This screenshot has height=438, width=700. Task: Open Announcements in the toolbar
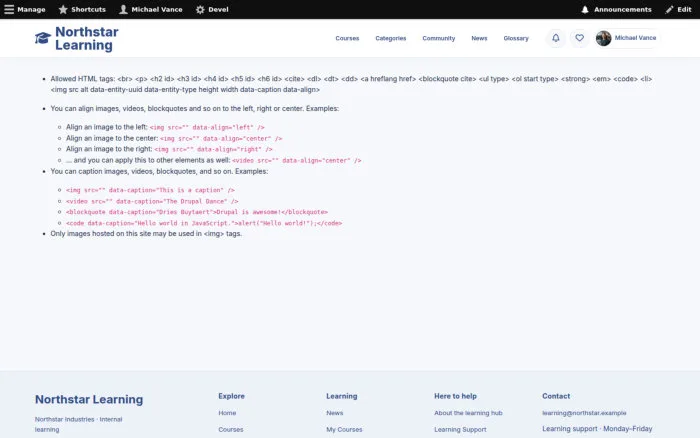pyautogui.click(x=616, y=9)
